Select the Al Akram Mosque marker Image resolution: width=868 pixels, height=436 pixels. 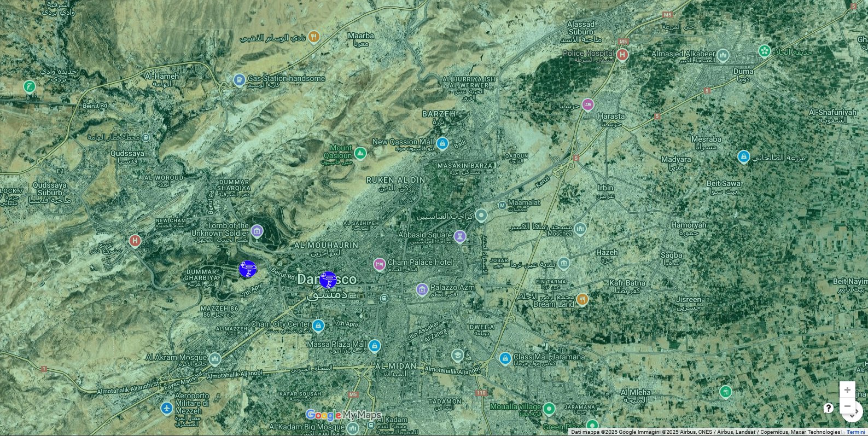point(214,359)
